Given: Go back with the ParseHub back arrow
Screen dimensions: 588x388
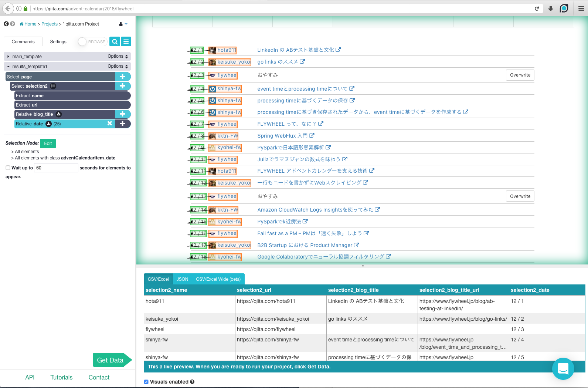Looking at the screenshot, I should [x=6, y=24].
